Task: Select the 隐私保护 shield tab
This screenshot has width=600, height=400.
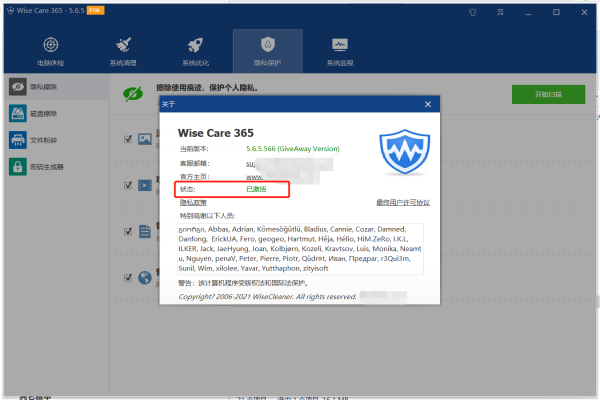Action: coord(268,51)
